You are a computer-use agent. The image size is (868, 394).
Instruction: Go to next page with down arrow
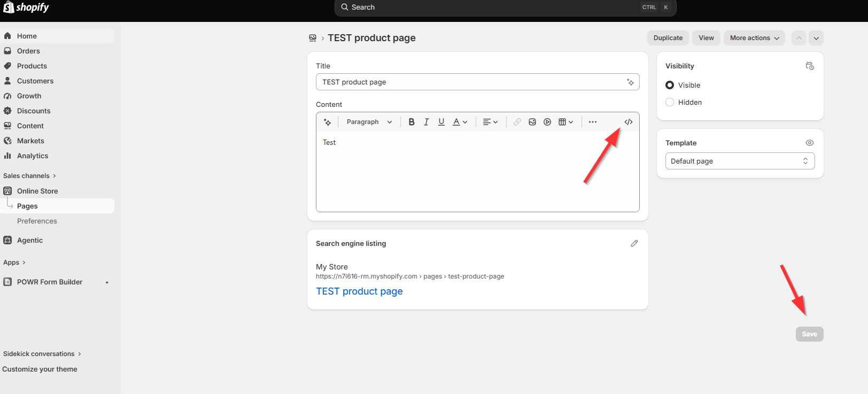816,38
